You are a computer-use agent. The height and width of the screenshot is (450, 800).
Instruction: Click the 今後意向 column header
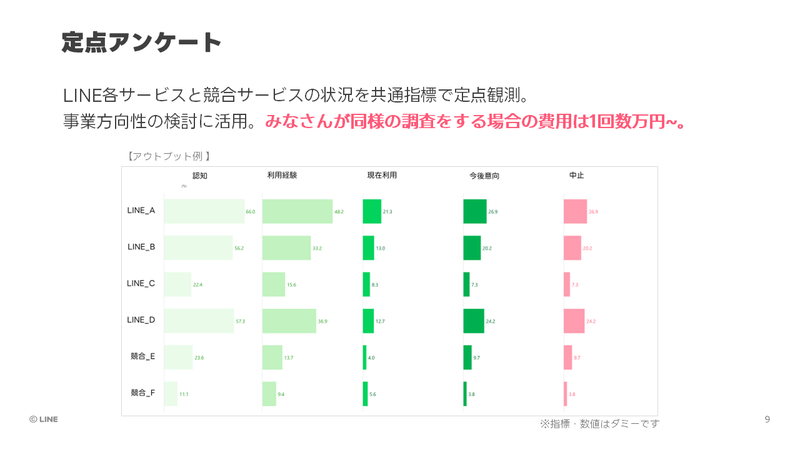484,176
